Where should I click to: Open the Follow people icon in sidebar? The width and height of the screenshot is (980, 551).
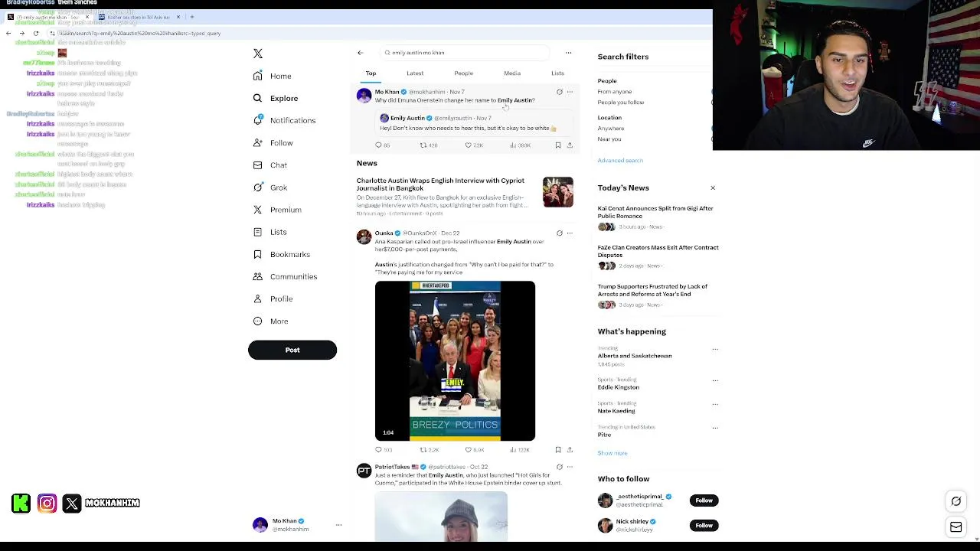pos(258,143)
